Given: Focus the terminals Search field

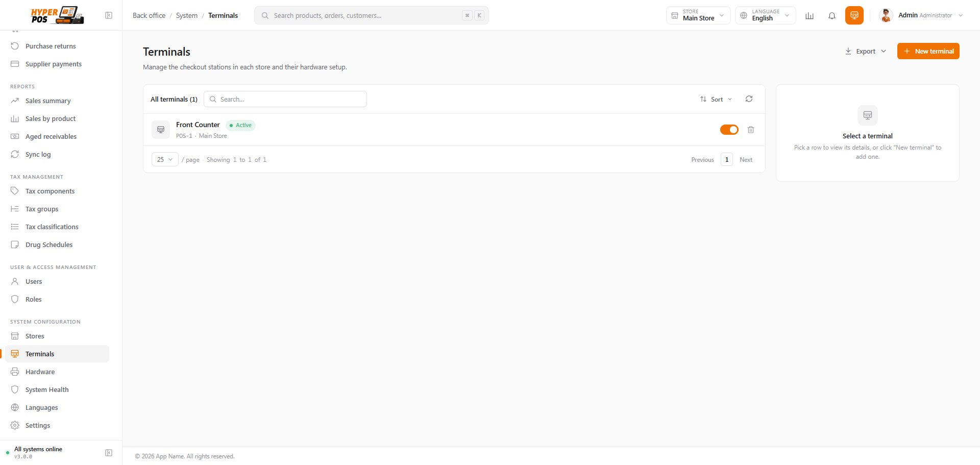Looking at the screenshot, I should pos(285,99).
